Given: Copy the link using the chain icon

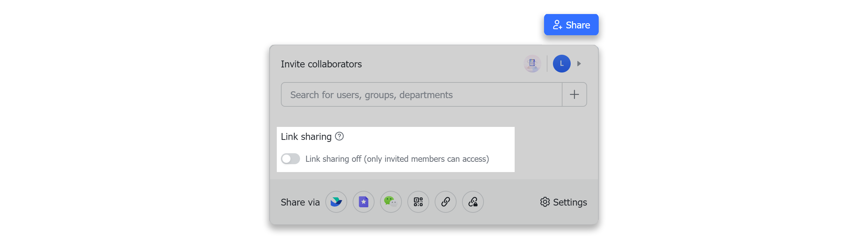Looking at the screenshot, I should (446, 202).
